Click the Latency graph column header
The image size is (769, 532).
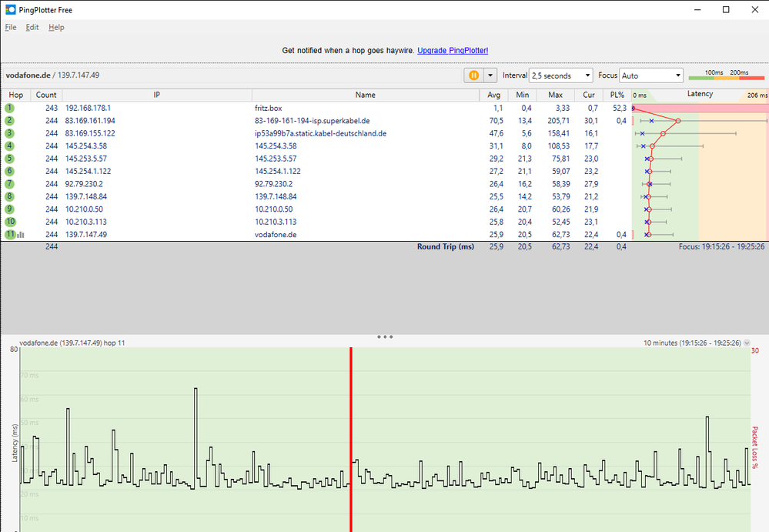[x=700, y=94]
